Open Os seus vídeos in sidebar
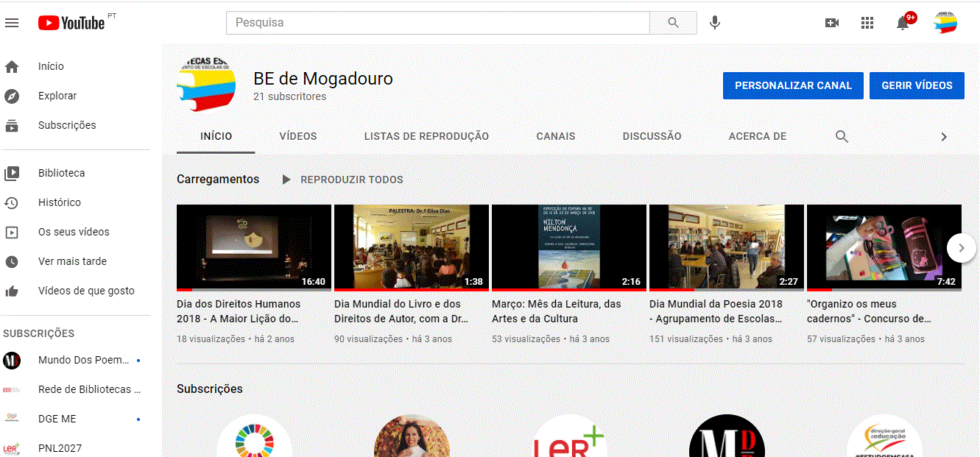The height and width of the screenshot is (457, 980). pyautogui.click(x=75, y=232)
